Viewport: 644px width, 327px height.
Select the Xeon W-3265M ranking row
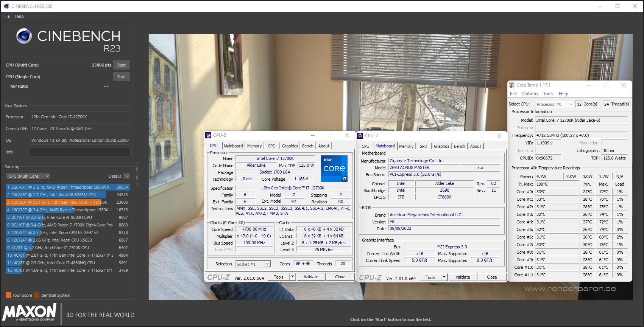click(x=68, y=195)
